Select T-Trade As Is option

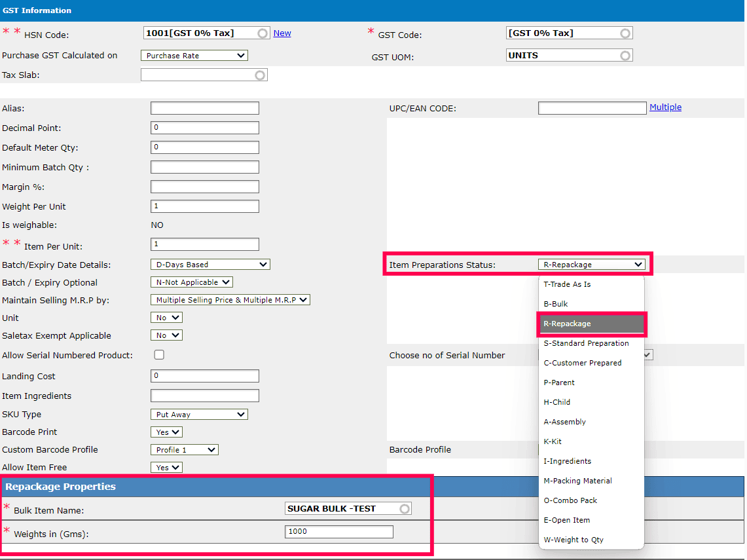pos(567,284)
